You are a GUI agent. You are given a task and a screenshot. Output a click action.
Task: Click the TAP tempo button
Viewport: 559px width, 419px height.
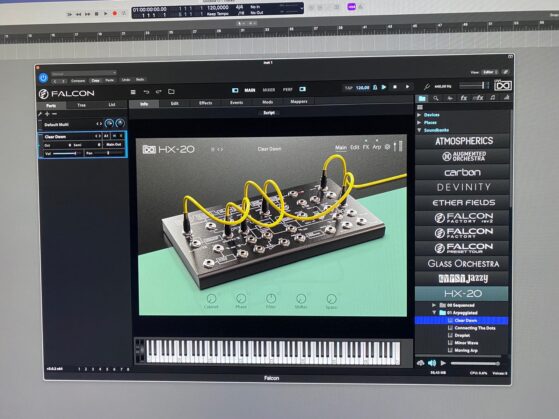coord(349,87)
